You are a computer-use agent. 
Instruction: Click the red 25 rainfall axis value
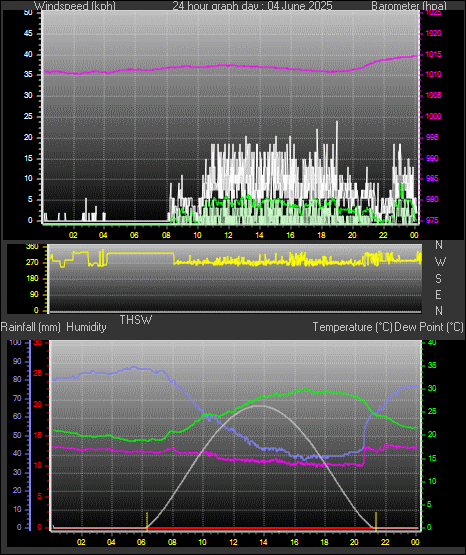pos(38,374)
